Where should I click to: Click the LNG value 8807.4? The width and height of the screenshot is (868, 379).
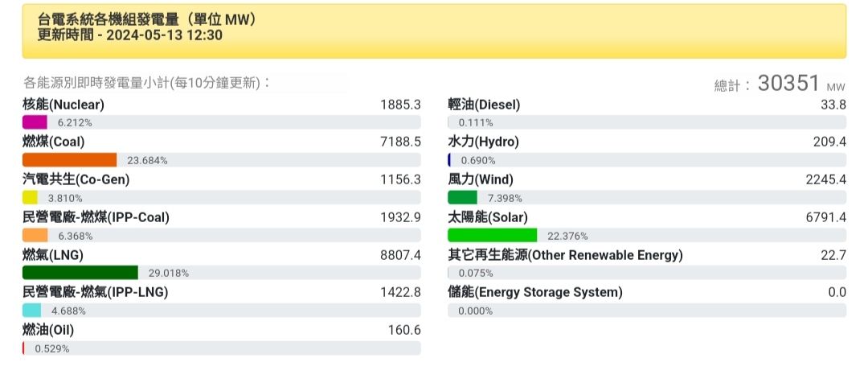pos(400,255)
